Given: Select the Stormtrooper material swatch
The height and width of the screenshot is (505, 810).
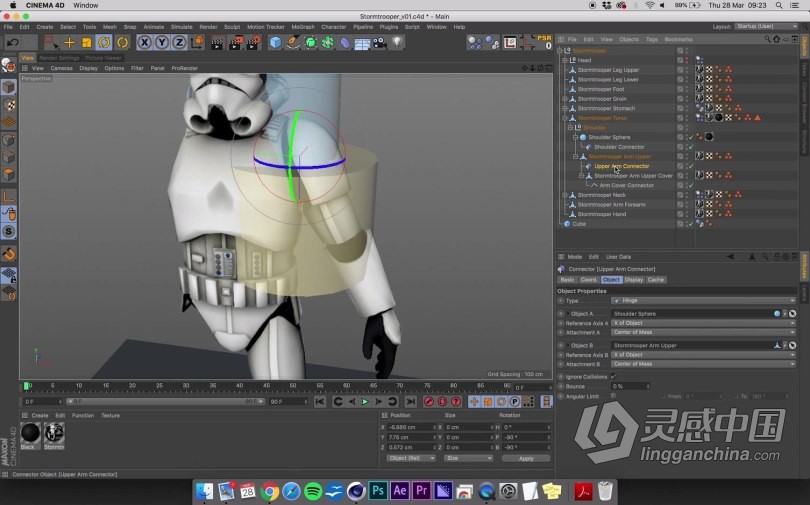Looking at the screenshot, I should [x=54, y=433].
